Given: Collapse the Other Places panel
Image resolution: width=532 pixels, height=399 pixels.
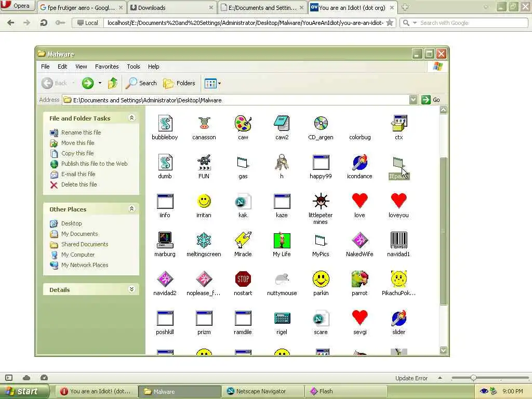Looking at the screenshot, I should [x=131, y=209].
